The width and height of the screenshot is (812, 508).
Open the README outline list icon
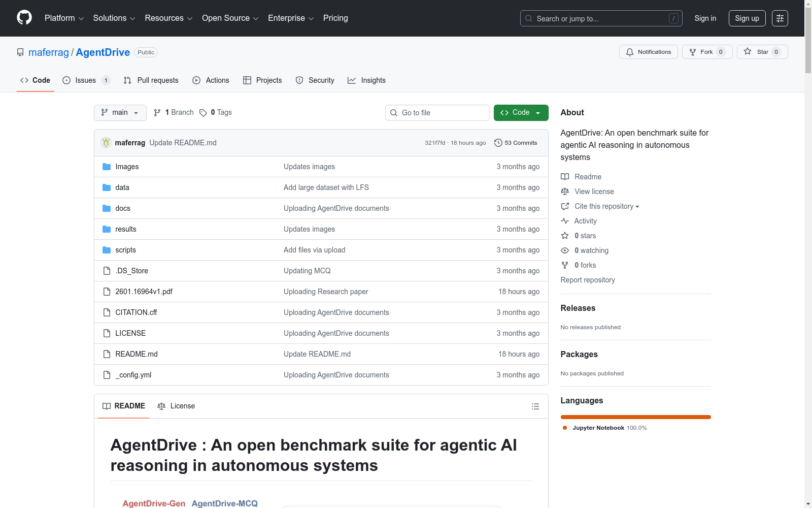535,406
